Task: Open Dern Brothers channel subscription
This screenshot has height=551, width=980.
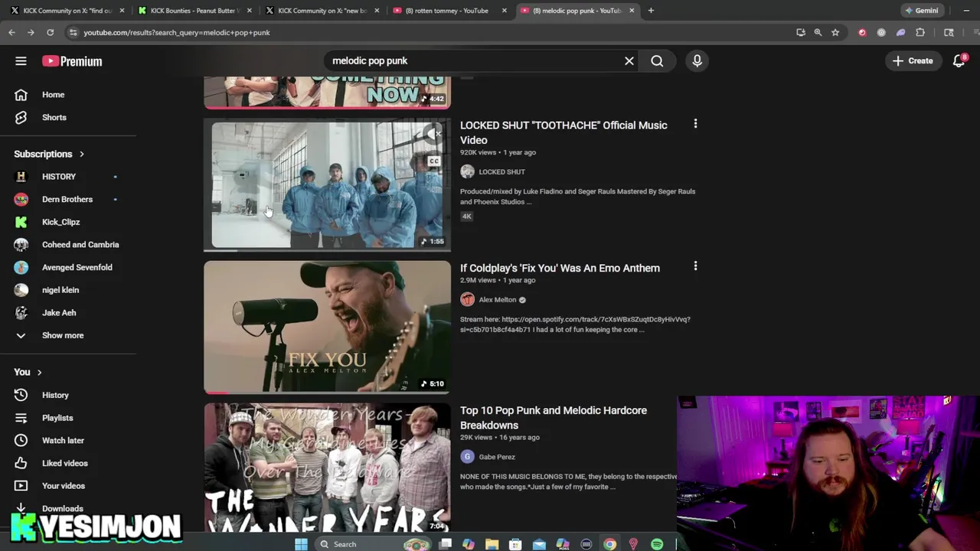Action: (x=68, y=199)
